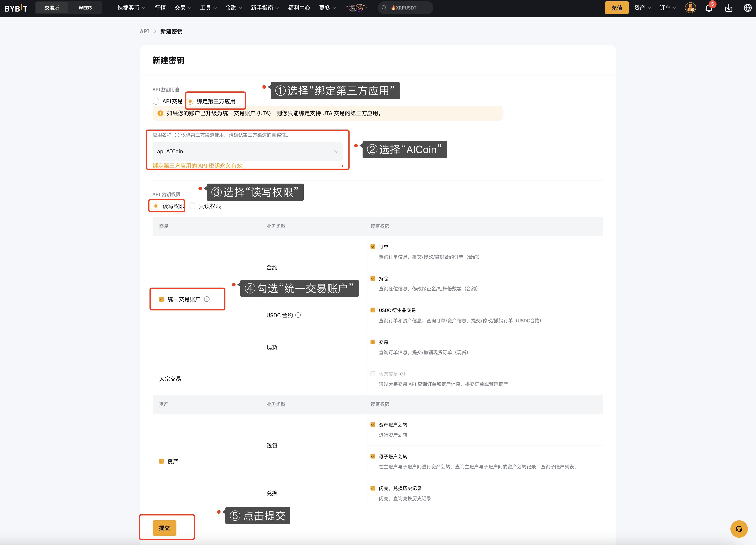This screenshot has height=545, width=756.
Task: Click info icon next to 应用名称
Action: point(177,135)
